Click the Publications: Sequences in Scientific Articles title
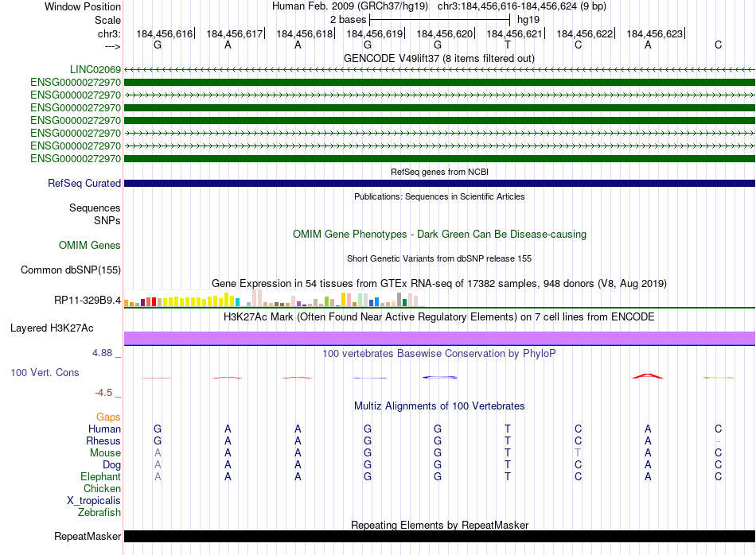The height and width of the screenshot is (555, 756). [x=438, y=196]
